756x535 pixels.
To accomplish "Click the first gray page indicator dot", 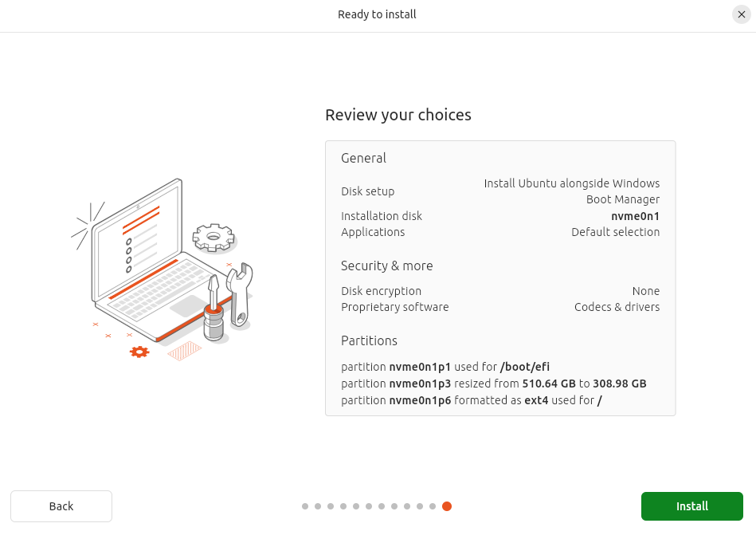I will click(305, 506).
